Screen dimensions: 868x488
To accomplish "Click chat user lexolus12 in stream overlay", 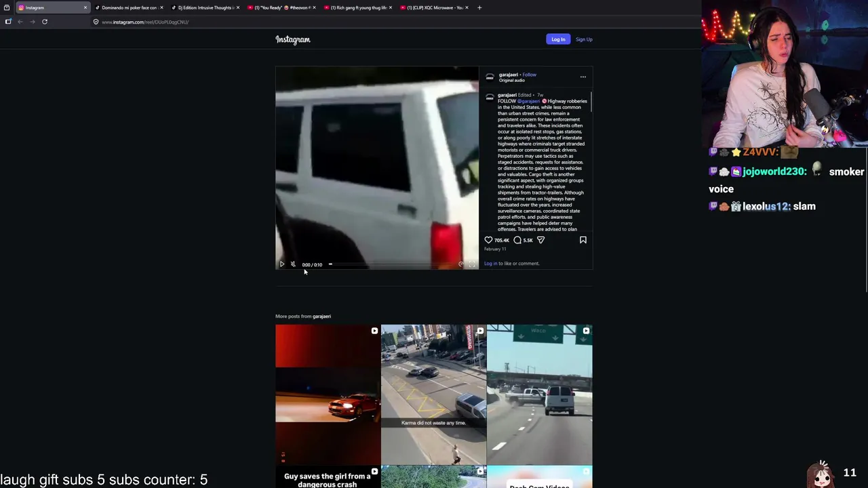I will pos(767,206).
